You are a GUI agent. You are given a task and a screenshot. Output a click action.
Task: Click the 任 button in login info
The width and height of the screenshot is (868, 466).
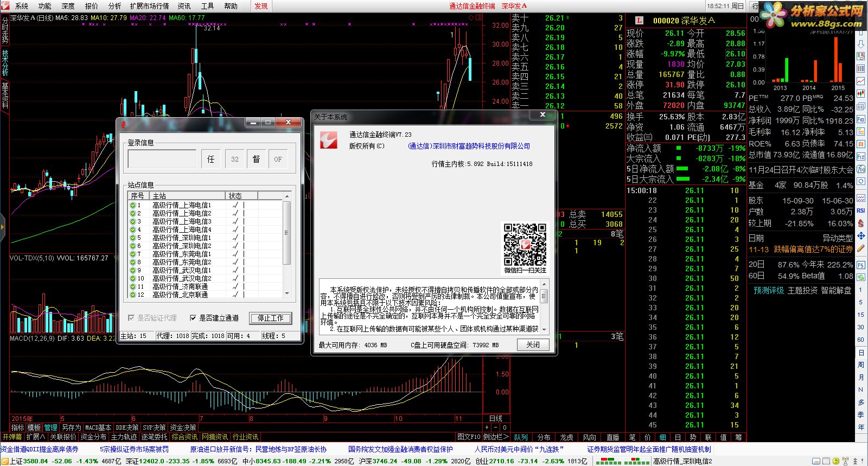click(210, 159)
